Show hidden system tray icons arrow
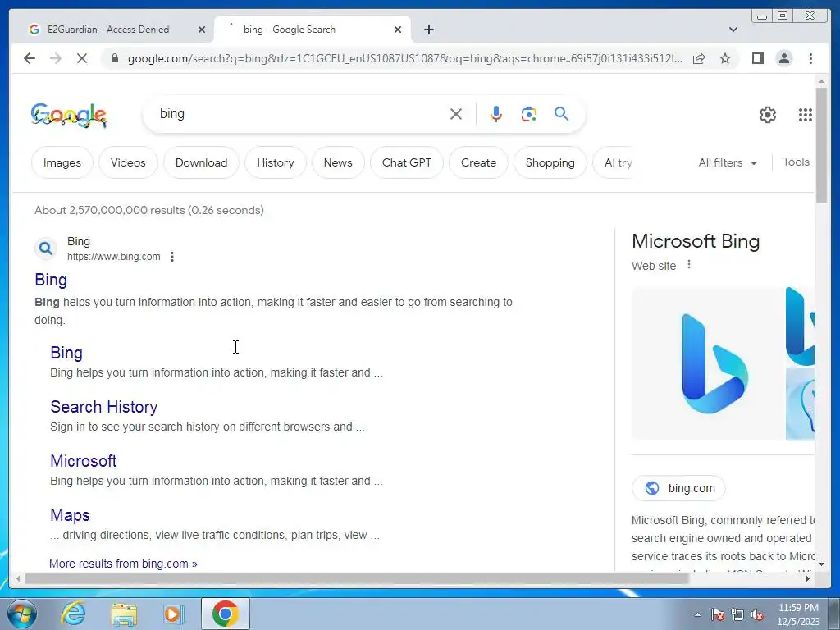Screen dimensions: 840x630 (697, 614)
